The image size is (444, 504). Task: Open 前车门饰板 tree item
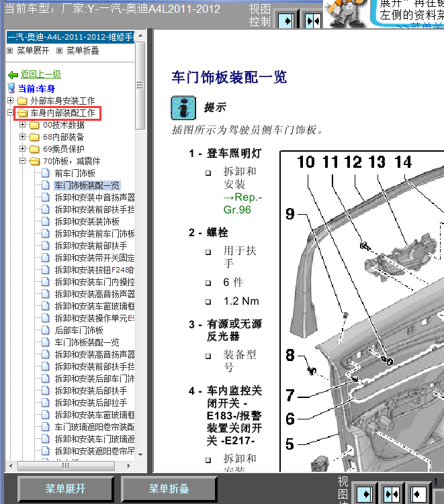(75, 173)
